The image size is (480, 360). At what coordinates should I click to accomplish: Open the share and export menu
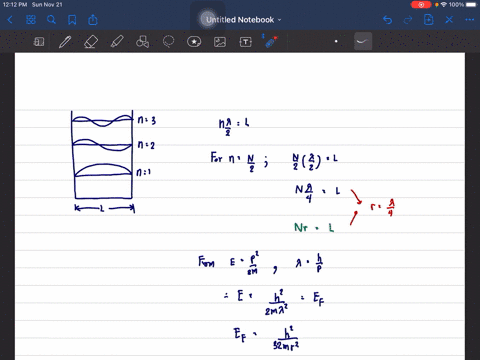pos(93,20)
